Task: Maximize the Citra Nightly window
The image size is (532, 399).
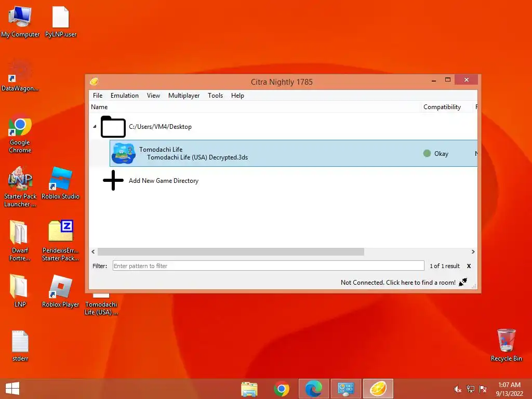Action: click(x=448, y=79)
